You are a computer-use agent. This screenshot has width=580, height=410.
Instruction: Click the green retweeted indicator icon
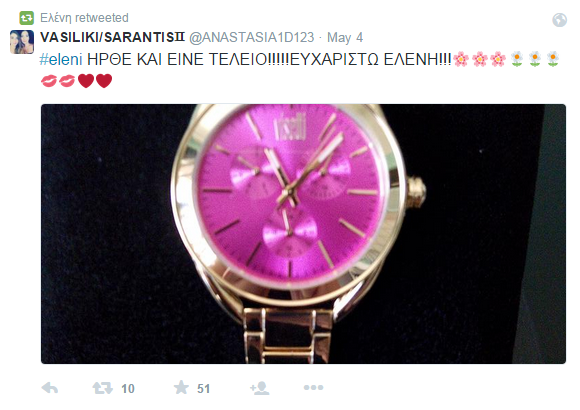tap(27, 18)
